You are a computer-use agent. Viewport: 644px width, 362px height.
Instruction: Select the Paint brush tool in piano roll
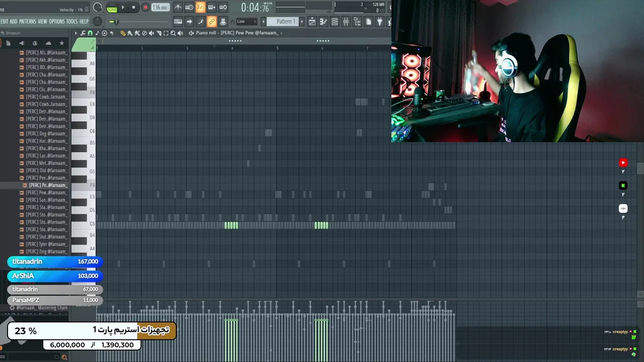pyautogui.click(x=130, y=33)
